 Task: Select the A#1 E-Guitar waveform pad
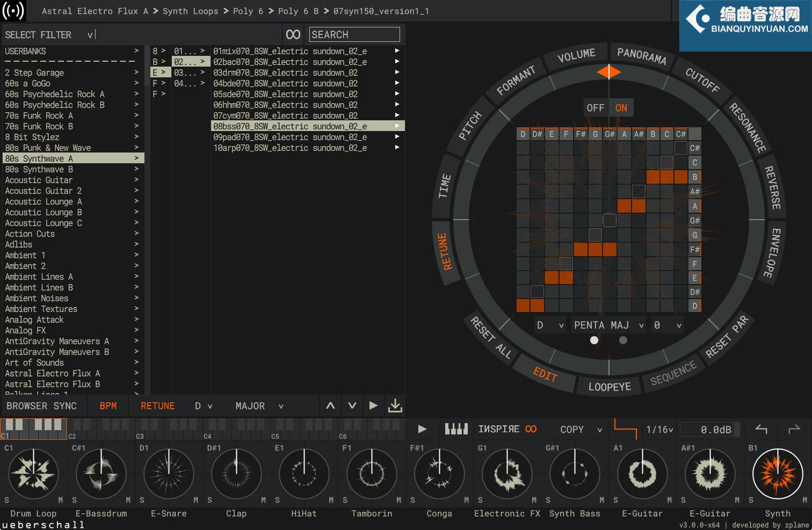click(710, 474)
